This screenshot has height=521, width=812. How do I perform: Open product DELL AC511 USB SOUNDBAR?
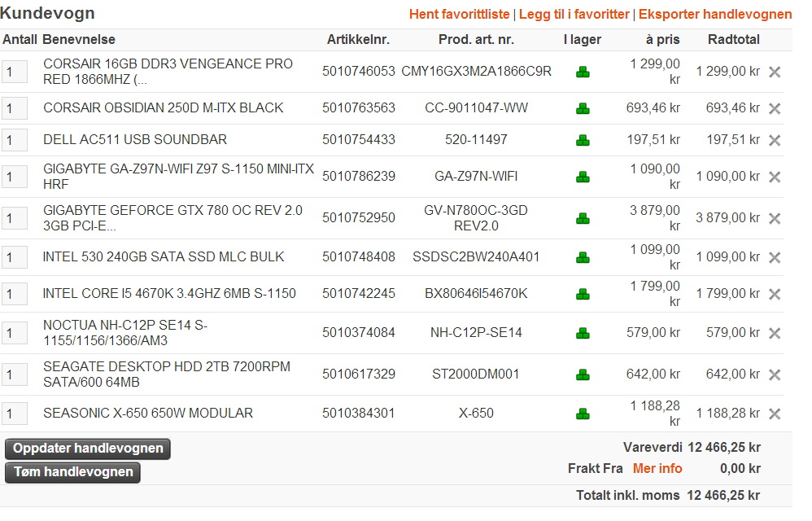(x=134, y=139)
